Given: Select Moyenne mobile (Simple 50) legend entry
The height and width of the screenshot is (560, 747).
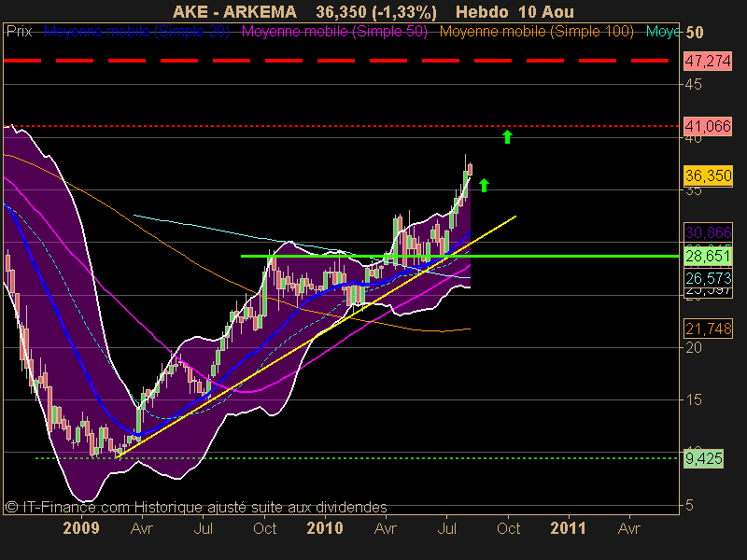Looking at the screenshot, I should 334,32.
